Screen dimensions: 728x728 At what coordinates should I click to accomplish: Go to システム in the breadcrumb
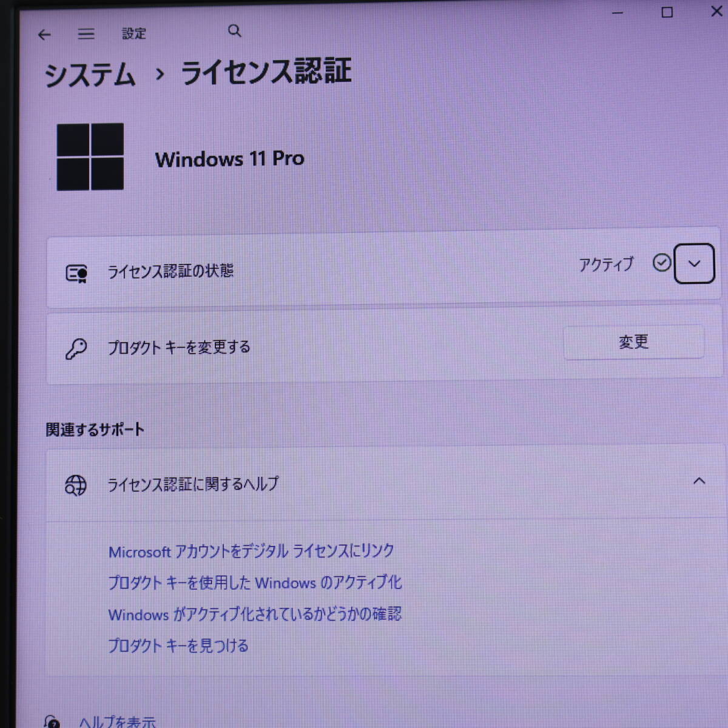(90, 75)
